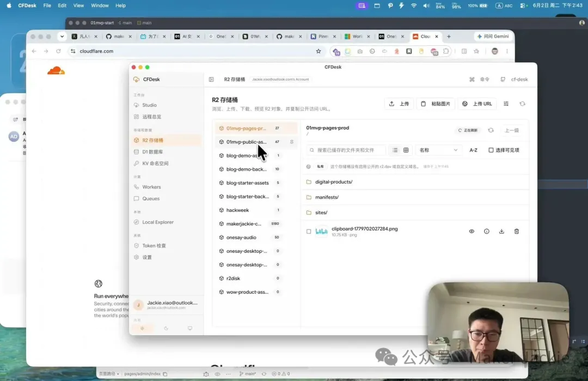Check the clipboard-1779702027284.png checkbox

[x=309, y=232]
